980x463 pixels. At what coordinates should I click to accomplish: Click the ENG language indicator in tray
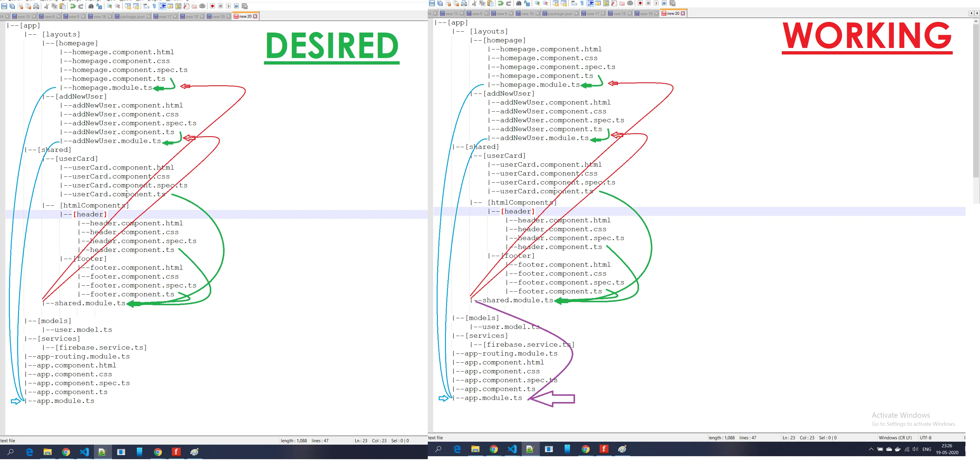tap(927, 449)
